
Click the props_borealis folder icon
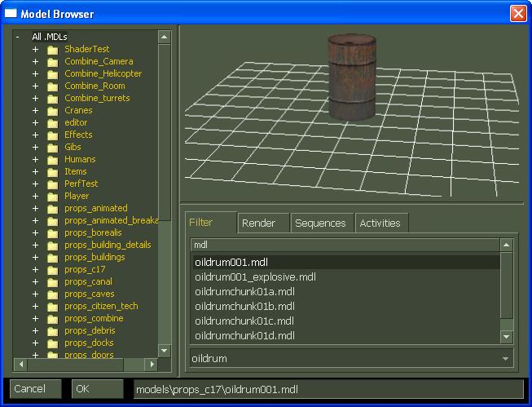tap(53, 233)
